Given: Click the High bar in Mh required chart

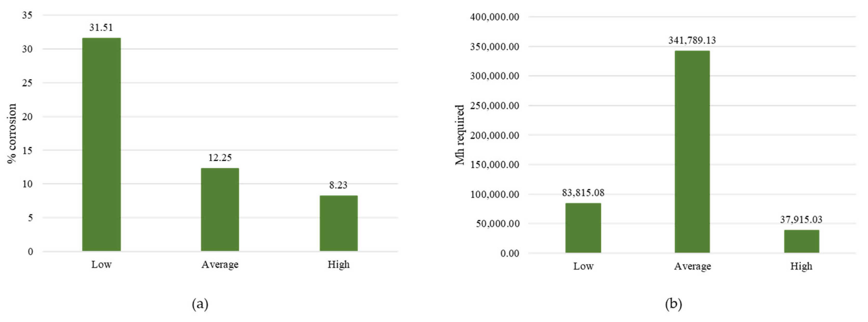Looking at the screenshot, I should 801,241.
